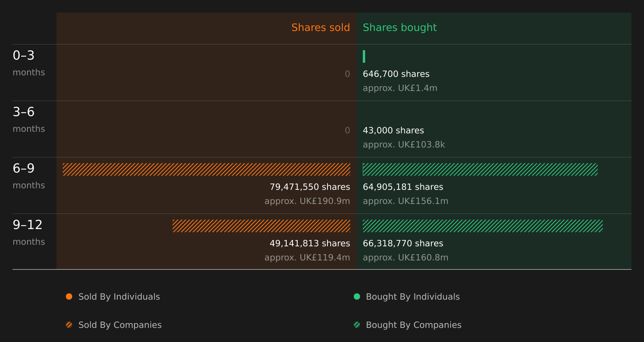The height and width of the screenshot is (342, 644).
Task: Click the 3–6 months row label
Action: 29,120
